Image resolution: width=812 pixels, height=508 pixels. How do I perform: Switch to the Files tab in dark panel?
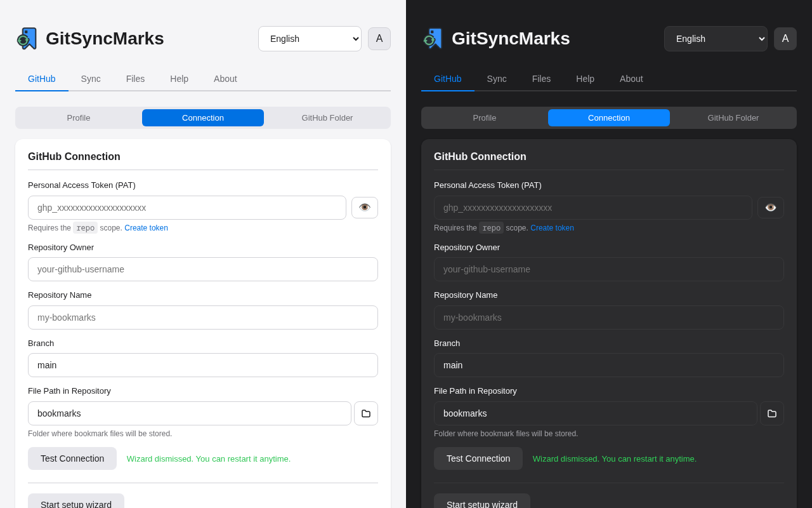541,79
